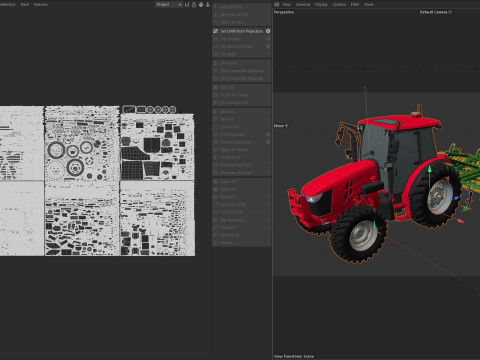Select Align to Islands command

tap(241, 150)
